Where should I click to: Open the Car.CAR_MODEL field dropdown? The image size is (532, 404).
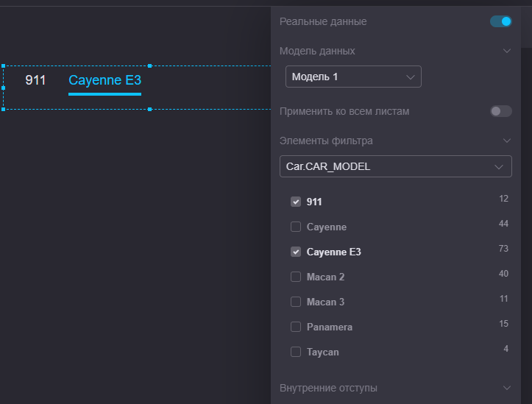(x=395, y=166)
